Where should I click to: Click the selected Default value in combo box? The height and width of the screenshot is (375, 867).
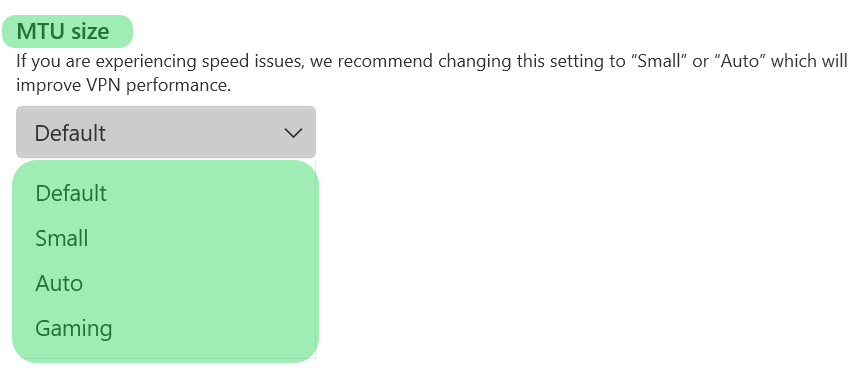(x=70, y=133)
